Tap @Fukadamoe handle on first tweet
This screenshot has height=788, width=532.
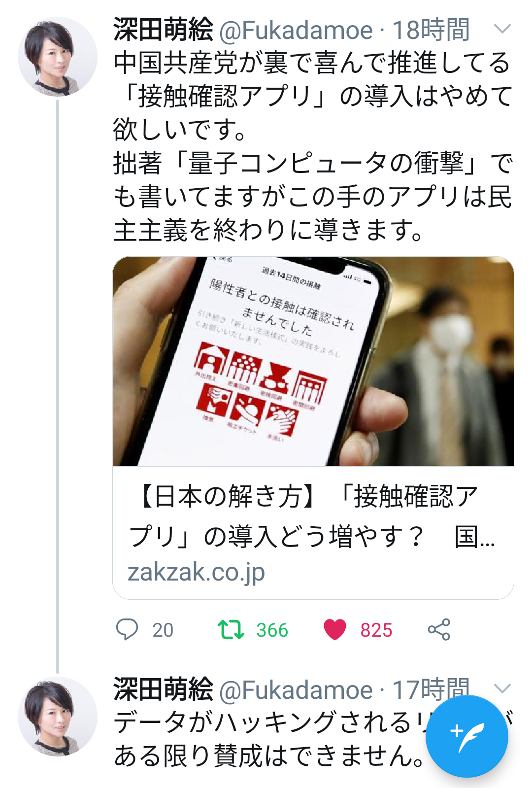[x=296, y=31]
